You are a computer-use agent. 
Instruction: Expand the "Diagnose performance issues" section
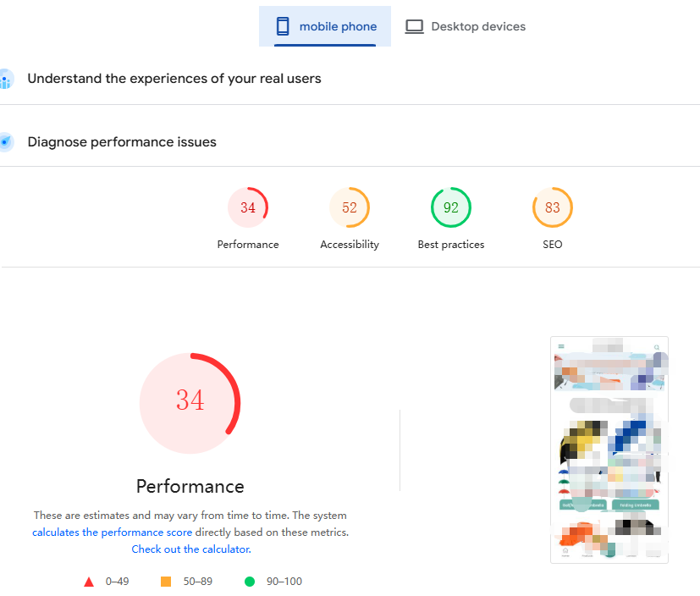pyautogui.click(x=122, y=142)
